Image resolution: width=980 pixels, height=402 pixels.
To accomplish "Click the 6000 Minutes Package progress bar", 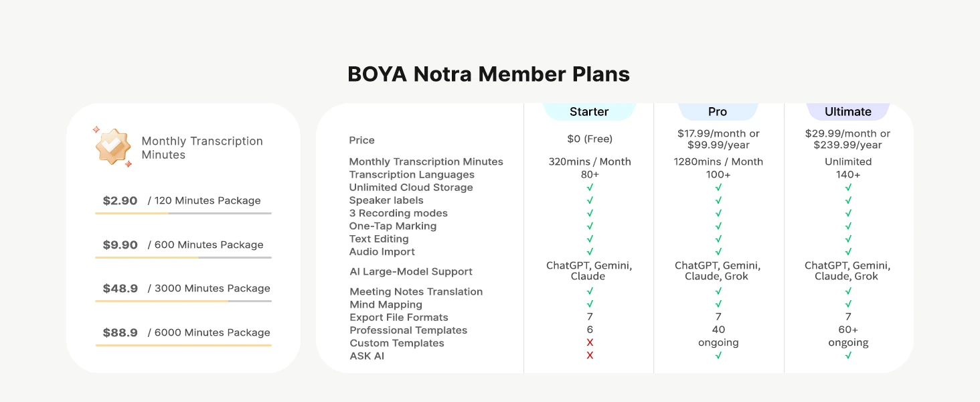I will point(183,345).
